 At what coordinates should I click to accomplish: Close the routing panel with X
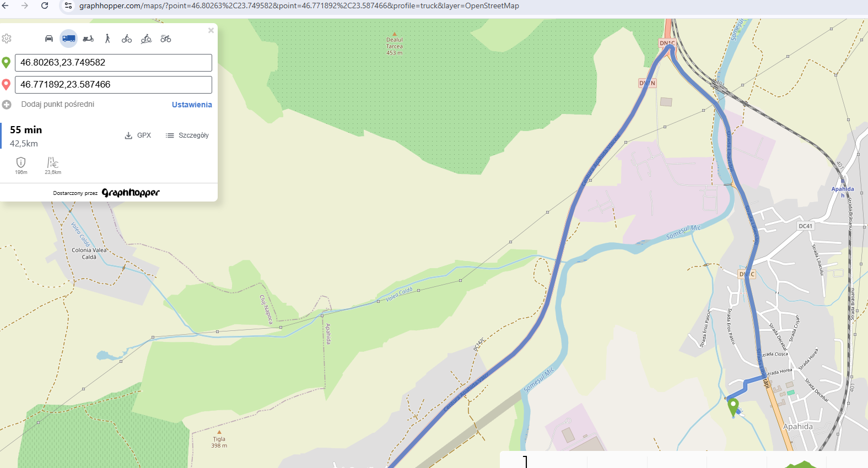point(211,31)
